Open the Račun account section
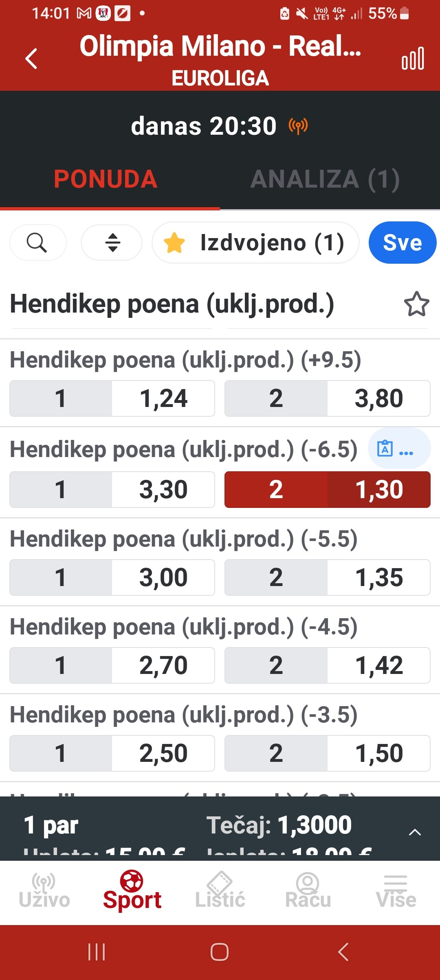 (x=308, y=891)
